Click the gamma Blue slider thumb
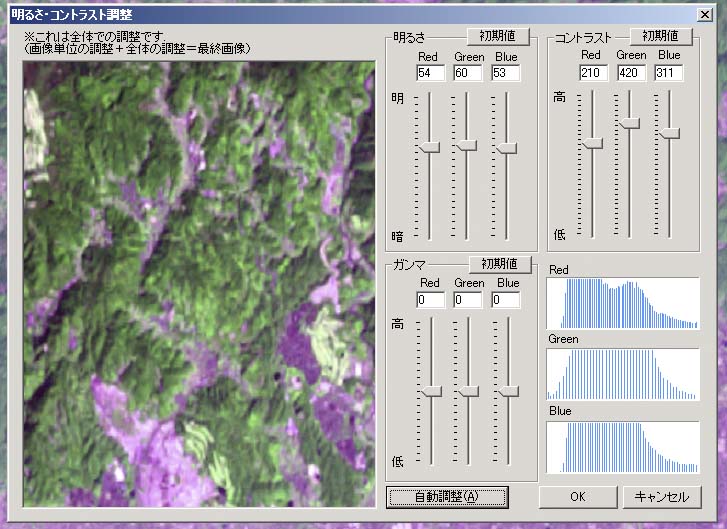The width and height of the screenshot is (727, 529). tap(509, 391)
